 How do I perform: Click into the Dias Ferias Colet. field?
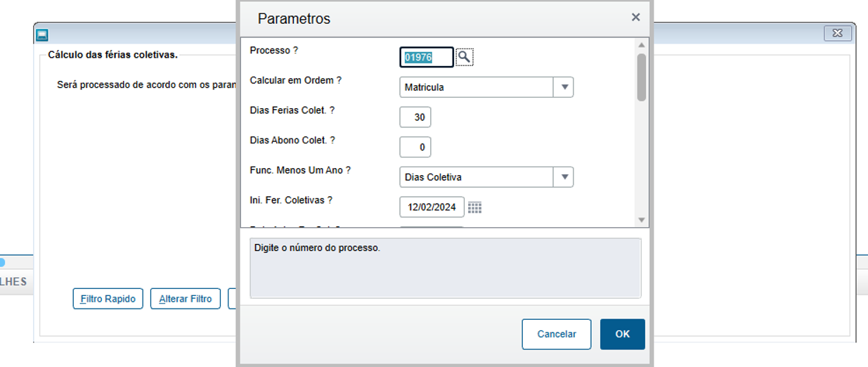pyautogui.click(x=415, y=117)
